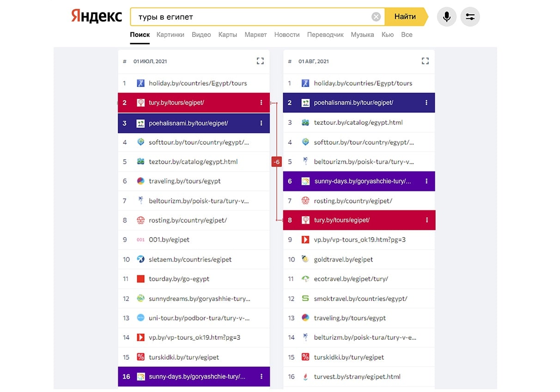Click red favicon of tourday.by
Image resolution: width=560 pixels, height=392 pixels.
[x=140, y=279]
